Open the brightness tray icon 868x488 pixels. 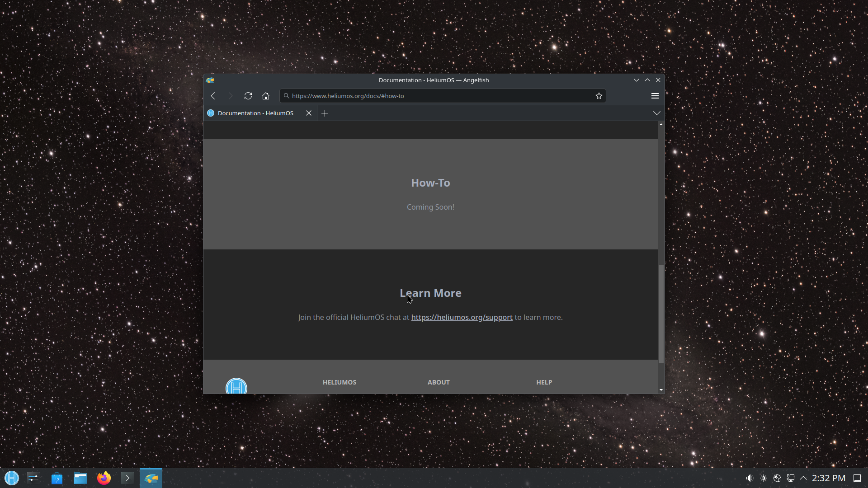764,478
